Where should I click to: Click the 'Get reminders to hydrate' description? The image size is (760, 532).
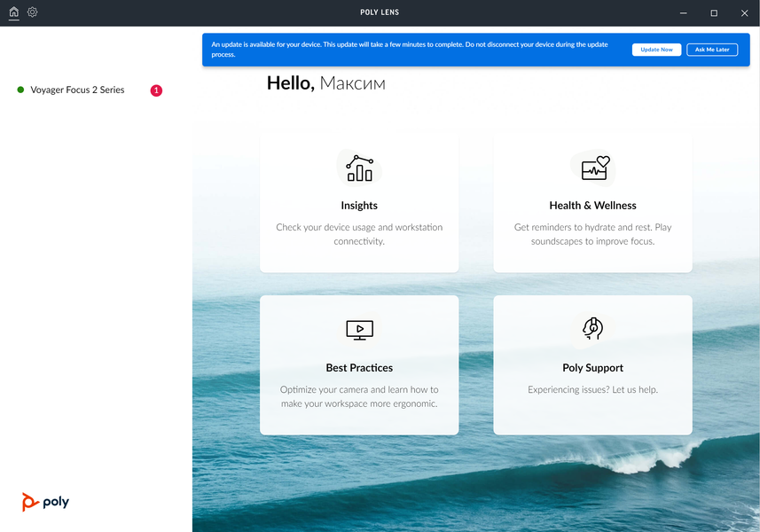(x=592, y=234)
